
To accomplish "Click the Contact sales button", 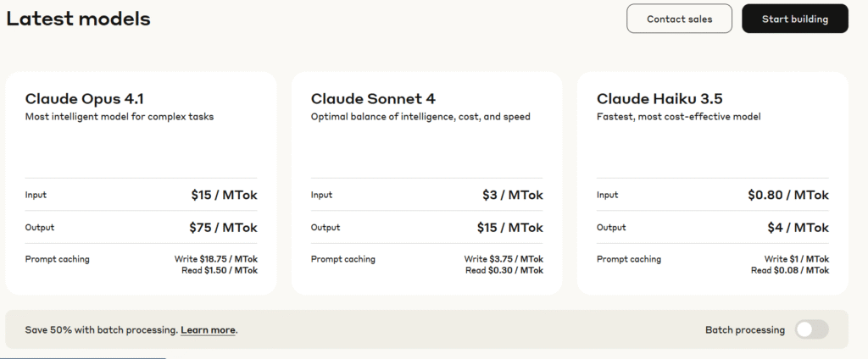I will point(679,19).
